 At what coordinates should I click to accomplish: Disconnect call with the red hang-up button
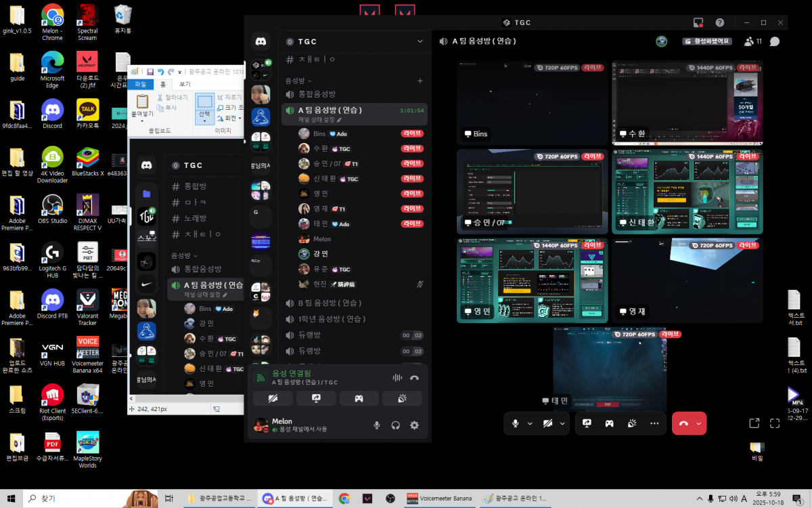(683, 423)
